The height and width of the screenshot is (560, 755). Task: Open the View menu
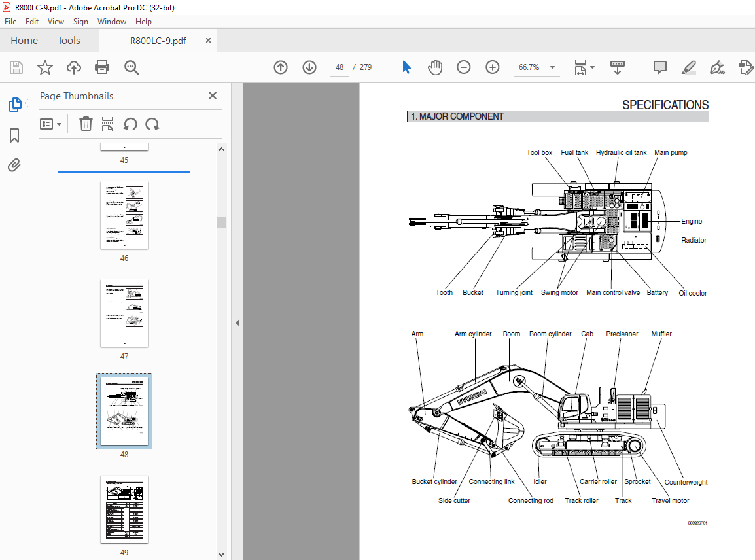56,22
